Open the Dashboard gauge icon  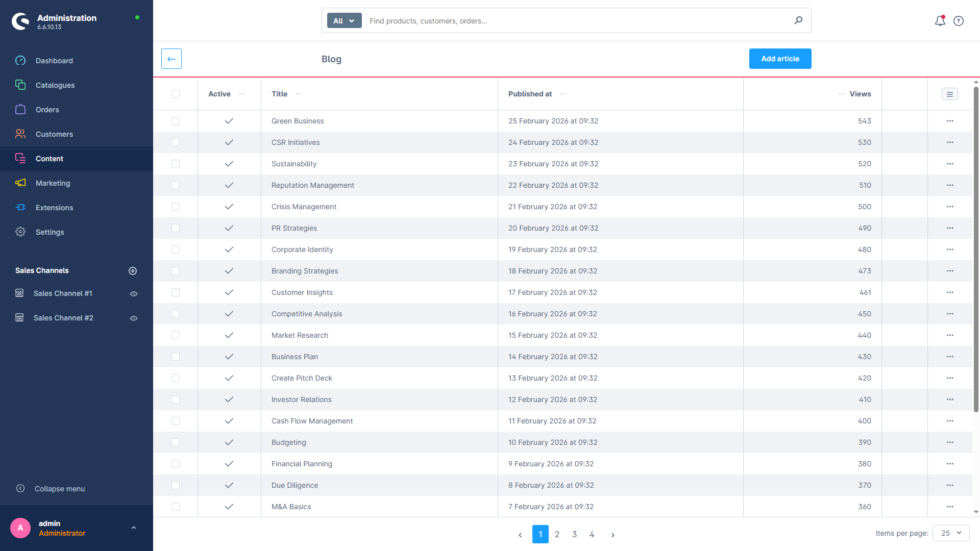pos(20,61)
